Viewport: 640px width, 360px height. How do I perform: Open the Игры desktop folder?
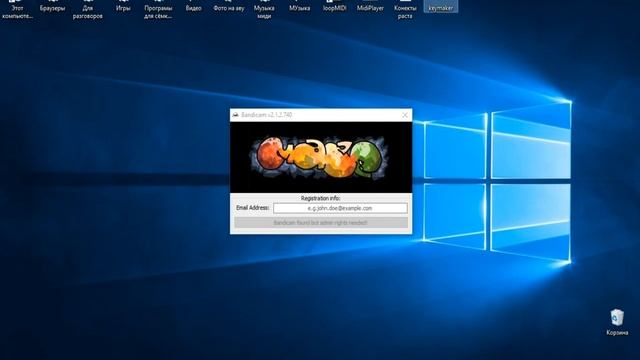click(123, 7)
